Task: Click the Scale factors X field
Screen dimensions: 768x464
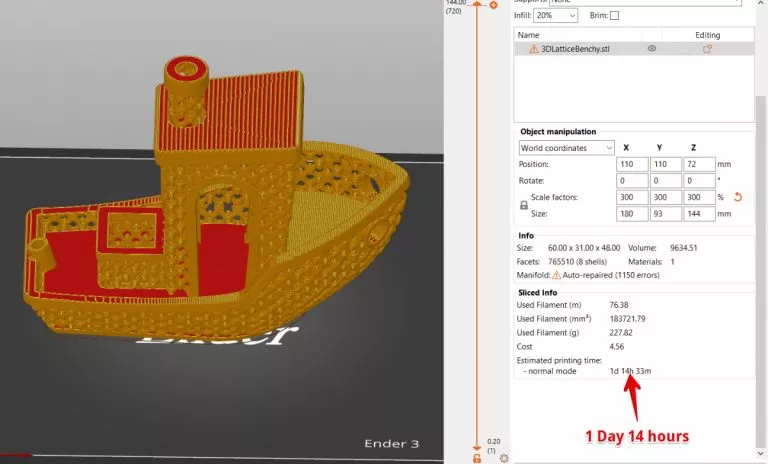Action: (632, 197)
